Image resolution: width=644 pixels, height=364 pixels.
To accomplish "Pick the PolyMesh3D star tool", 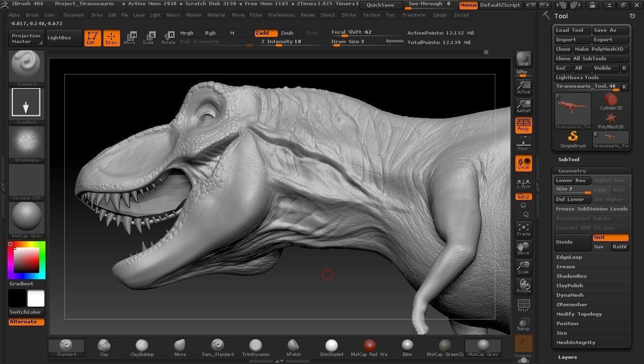I will pyautogui.click(x=611, y=120).
